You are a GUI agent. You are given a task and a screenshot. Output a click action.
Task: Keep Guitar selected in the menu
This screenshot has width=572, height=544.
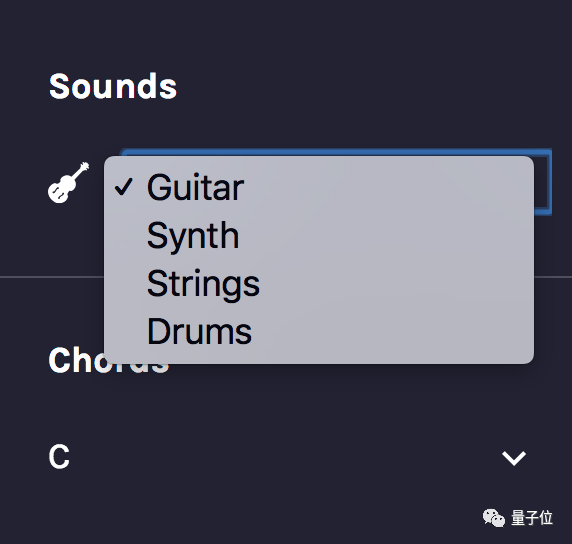pos(319,188)
